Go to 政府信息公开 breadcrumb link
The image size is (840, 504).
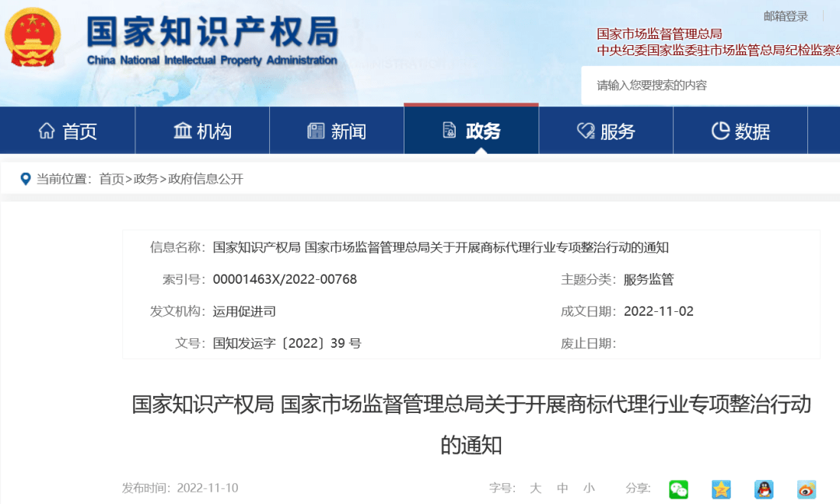point(205,179)
